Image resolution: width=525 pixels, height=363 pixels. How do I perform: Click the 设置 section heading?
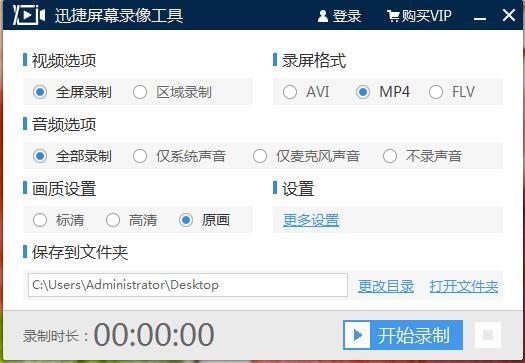tap(298, 189)
